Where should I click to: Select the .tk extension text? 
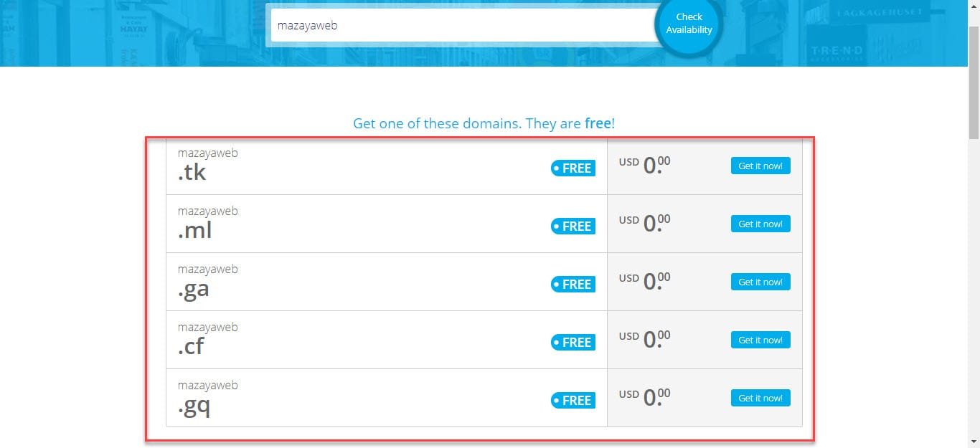point(192,172)
